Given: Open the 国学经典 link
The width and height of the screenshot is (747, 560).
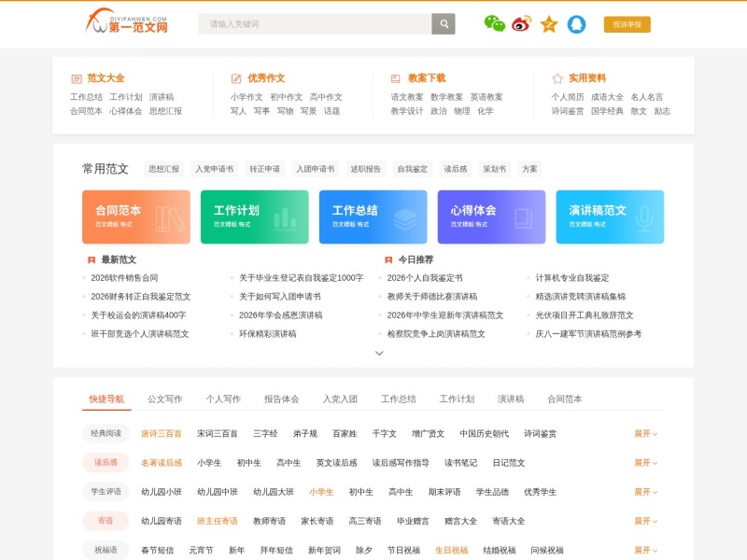Looking at the screenshot, I should click(608, 111).
